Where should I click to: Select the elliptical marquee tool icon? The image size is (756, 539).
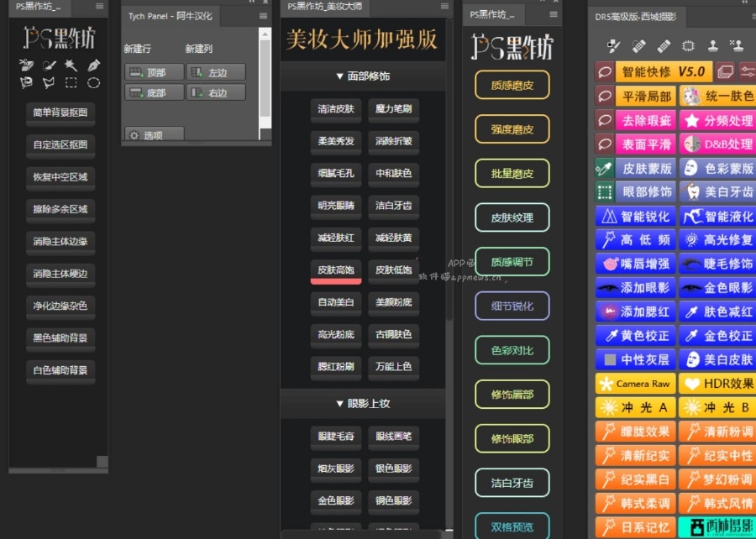pyautogui.click(x=93, y=83)
